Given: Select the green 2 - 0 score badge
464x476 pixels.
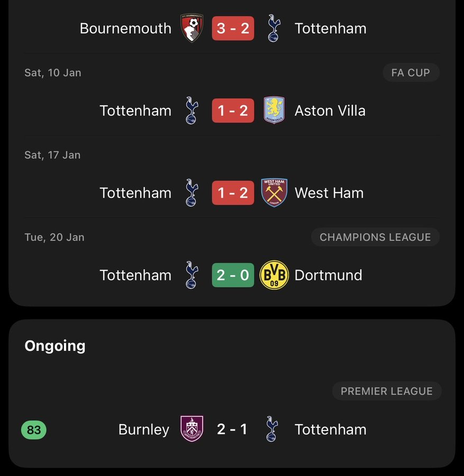Looking at the screenshot, I should 233,275.
